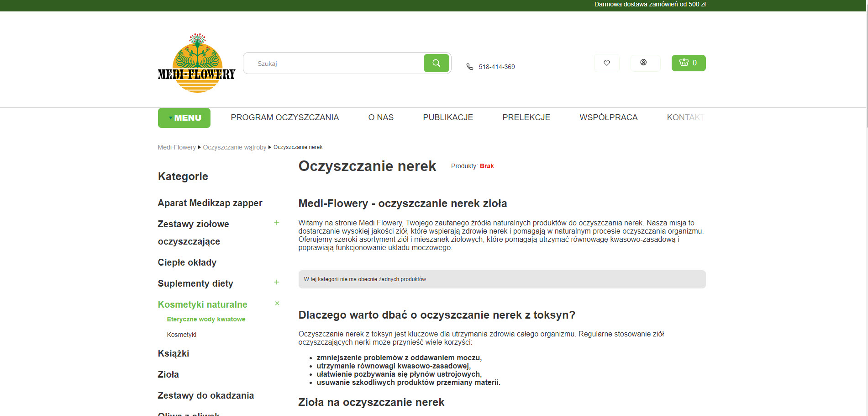868x416 pixels.
Task: Expand the Zestawy ziołowe oczyszczające category
Action: [277, 223]
